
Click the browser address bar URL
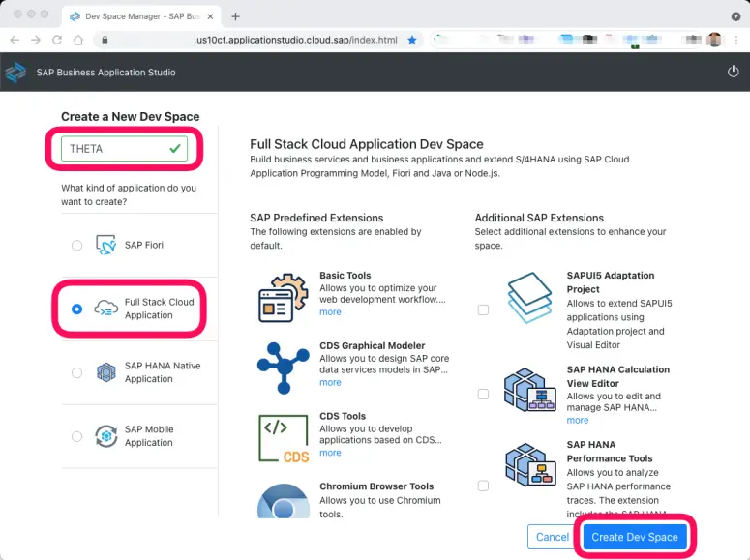pyautogui.click(x=296, y=40)
